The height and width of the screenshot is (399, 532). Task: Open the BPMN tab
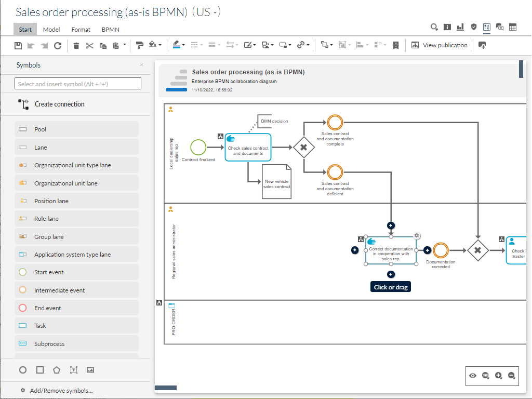click(110, 30)
